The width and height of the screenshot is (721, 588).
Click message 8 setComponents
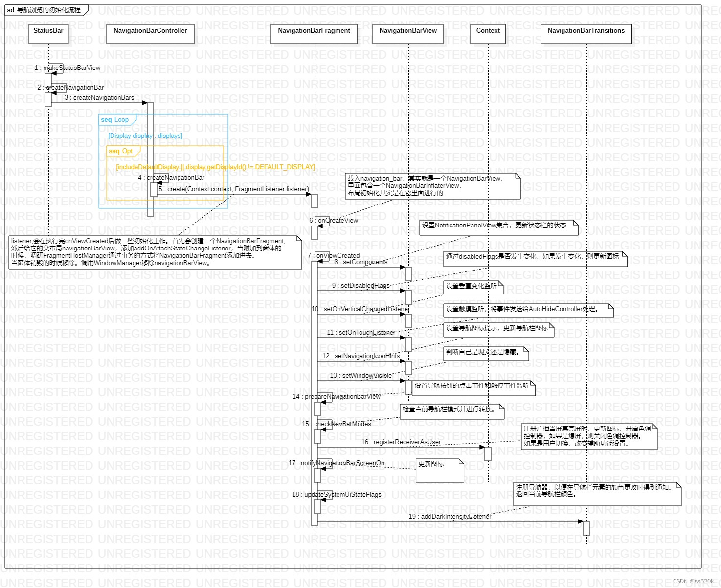click(361, 262)
